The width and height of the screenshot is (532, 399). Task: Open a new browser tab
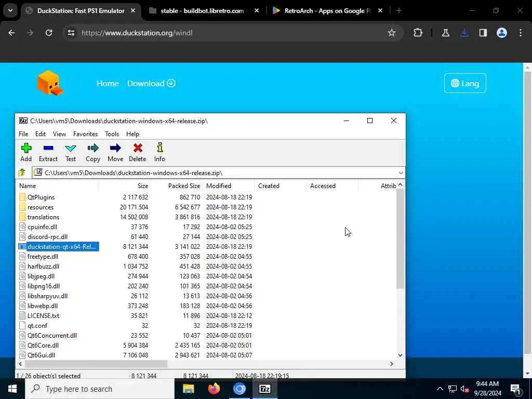pos(399,11)
